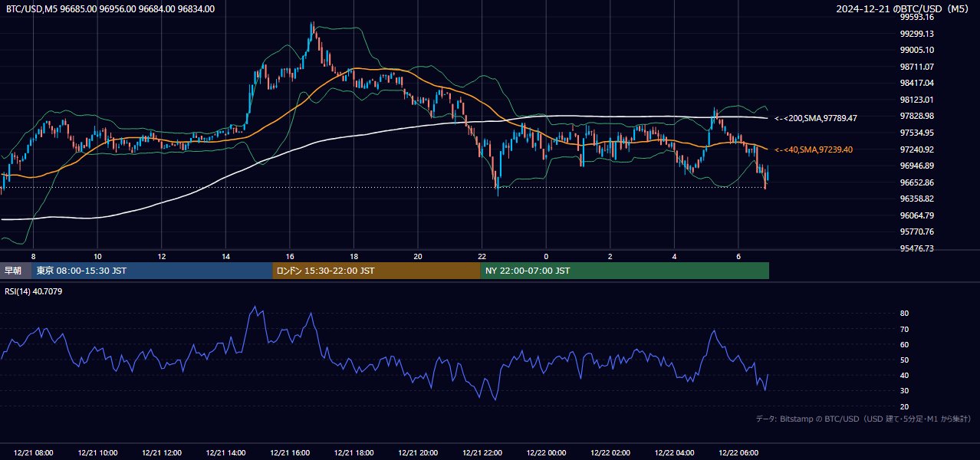Click the 12/21 16:00 time label
This screenshot has height=460, width=980.
pyautogui.click(x=290, y=453)
